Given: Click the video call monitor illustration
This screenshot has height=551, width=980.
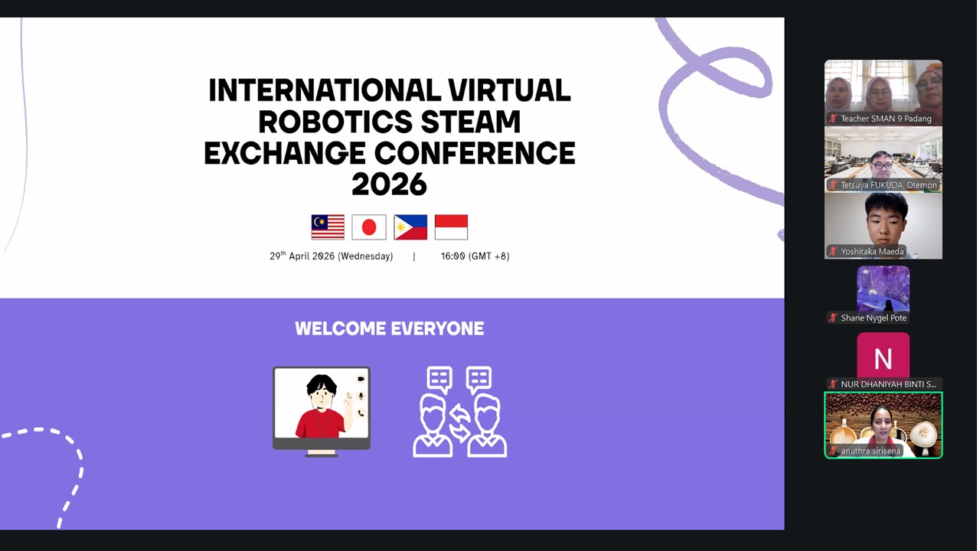Looking at the screenshot, I should pos(322,410).
